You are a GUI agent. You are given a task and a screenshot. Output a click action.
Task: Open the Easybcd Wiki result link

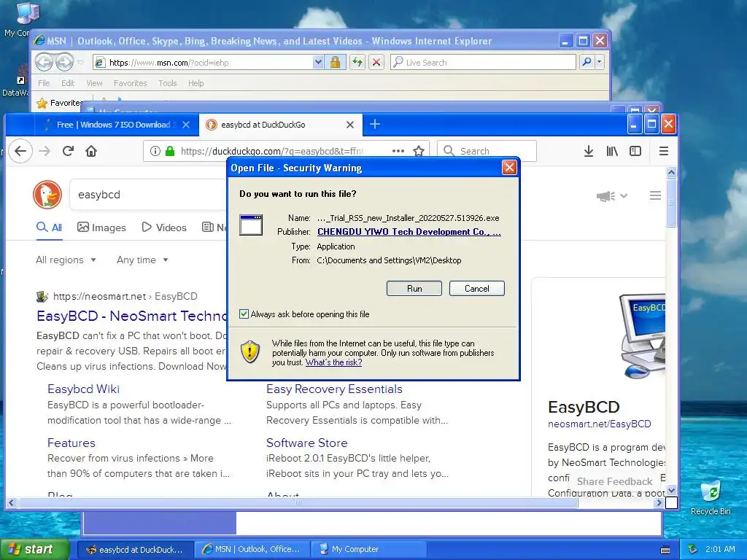(x=83, y=389)
